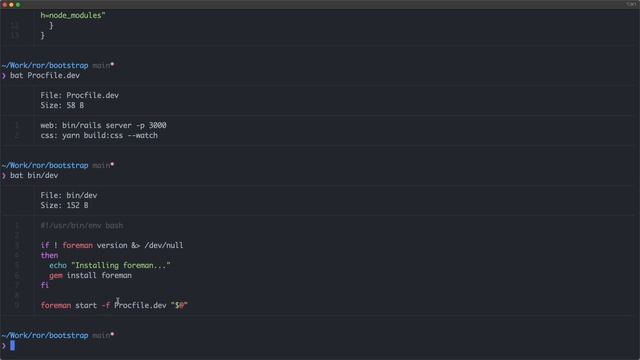Screen dimensions: 640x360
Task: Click 'if ! foreman version &> /dev/null' line
Action: point(112,245)
